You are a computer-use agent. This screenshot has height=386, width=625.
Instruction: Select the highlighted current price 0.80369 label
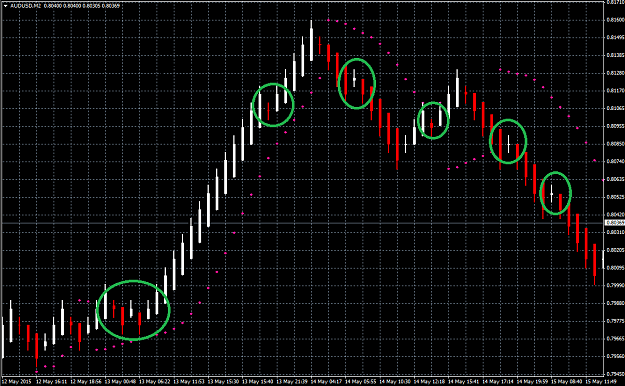pos(615,223)
